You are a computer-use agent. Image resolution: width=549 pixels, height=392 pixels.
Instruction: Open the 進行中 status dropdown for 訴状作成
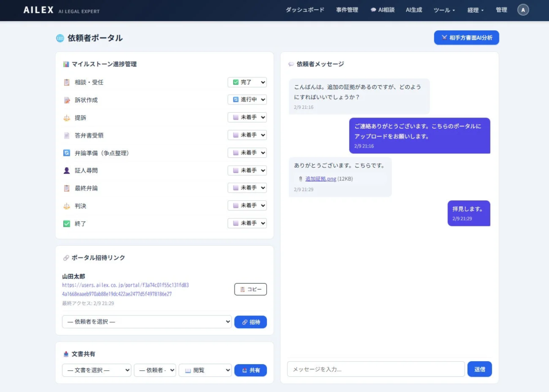pyautogui.click(x=247, y=100)
